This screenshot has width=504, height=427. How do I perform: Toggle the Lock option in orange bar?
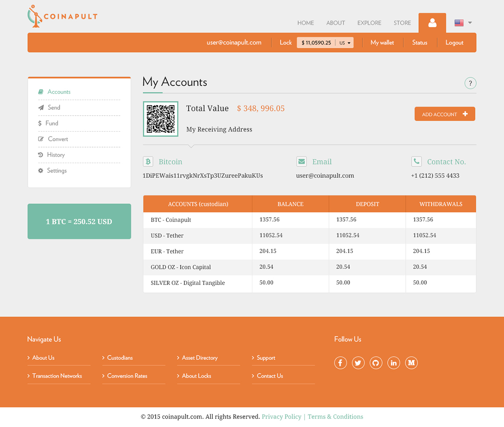286,42
